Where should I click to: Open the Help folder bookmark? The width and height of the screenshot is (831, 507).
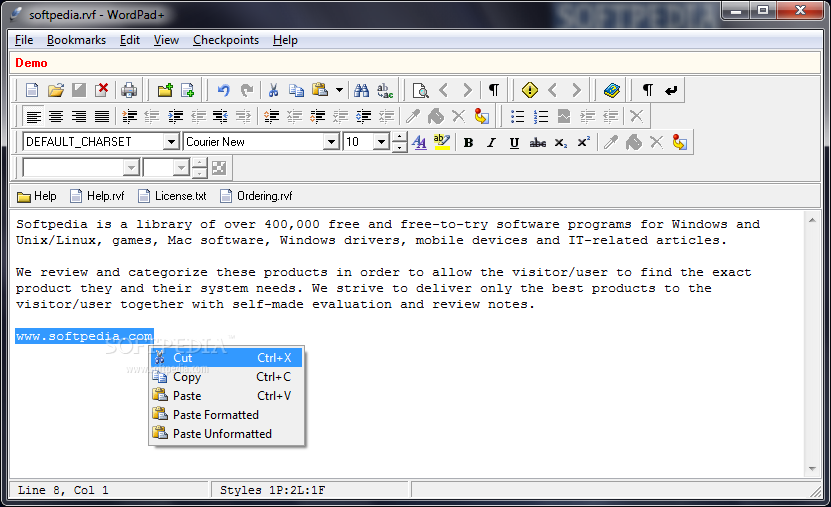coord(37,196)
